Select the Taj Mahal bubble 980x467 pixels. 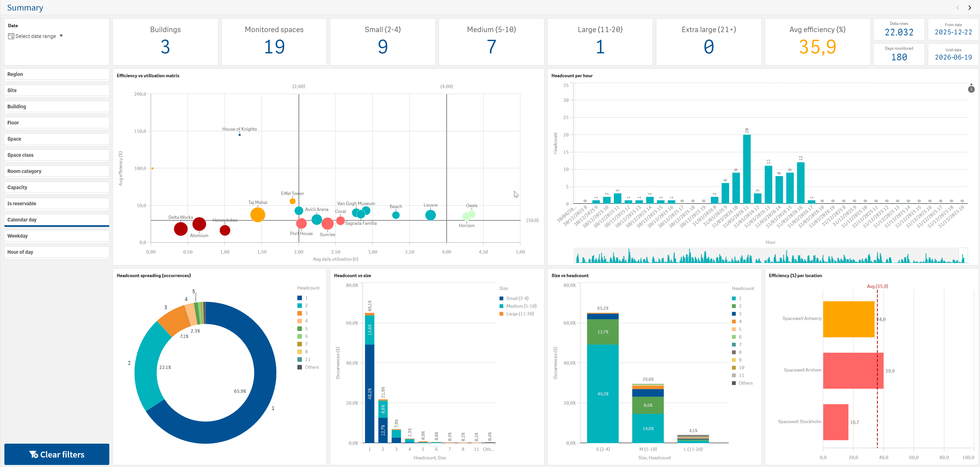coord(258,215)
